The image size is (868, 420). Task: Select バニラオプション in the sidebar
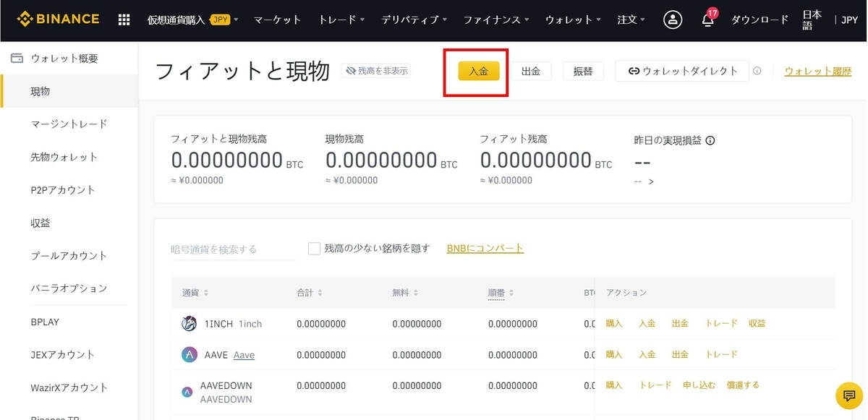click(x=69, y=288)
